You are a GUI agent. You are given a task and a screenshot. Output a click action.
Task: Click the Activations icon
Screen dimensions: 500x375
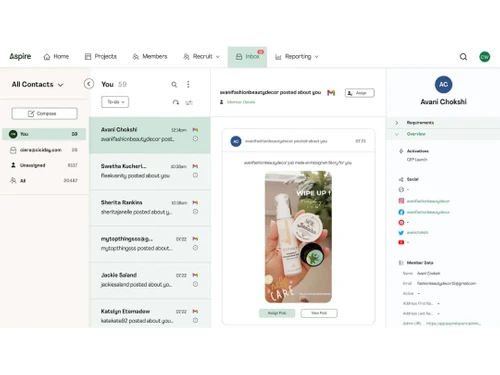tap(401, 151)
